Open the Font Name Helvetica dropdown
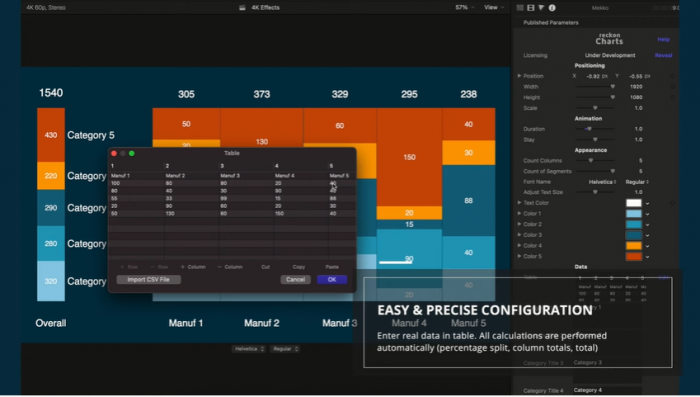The height and width of the screenshot is (397, 700). (602, 182)
